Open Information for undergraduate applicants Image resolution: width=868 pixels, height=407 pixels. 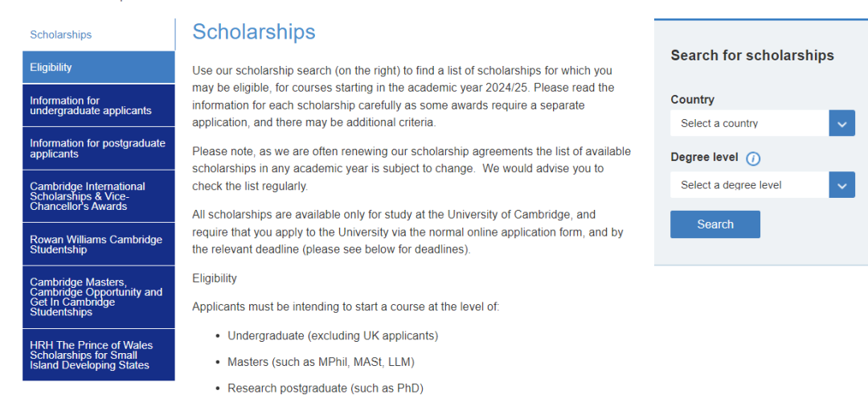point(99,105)
